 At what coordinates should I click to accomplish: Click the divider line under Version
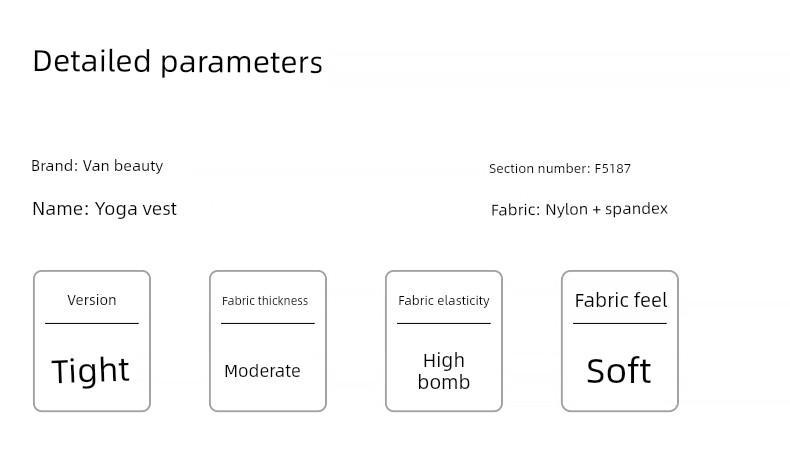coord(92,323)
